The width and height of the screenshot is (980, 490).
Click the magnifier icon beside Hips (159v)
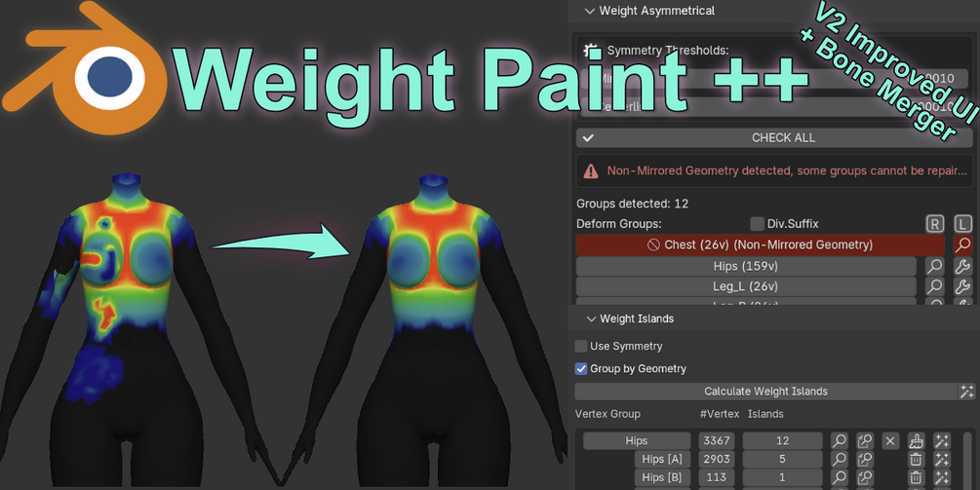click(934, 267)
